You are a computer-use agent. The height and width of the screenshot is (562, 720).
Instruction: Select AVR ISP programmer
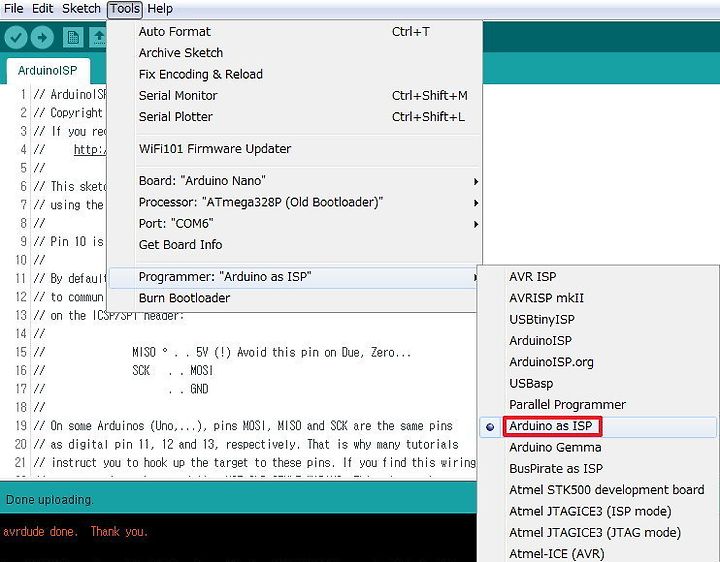(x=598, y=277)
